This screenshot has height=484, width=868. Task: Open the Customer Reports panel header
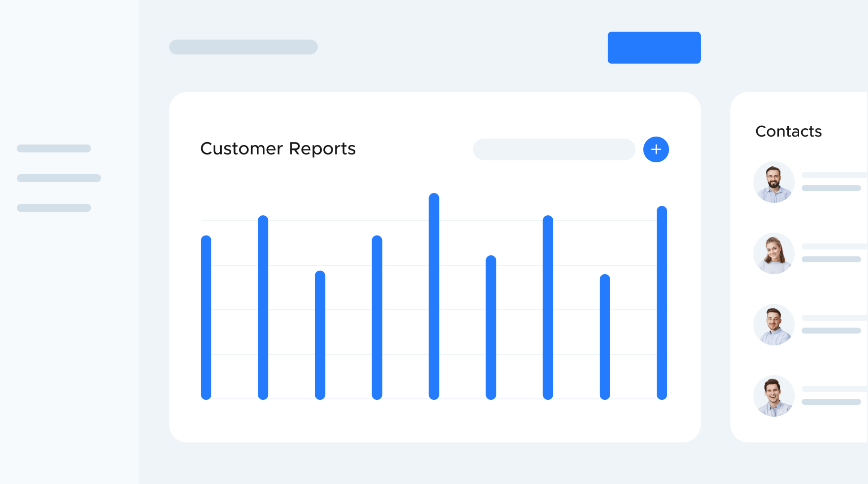point(278,149)
